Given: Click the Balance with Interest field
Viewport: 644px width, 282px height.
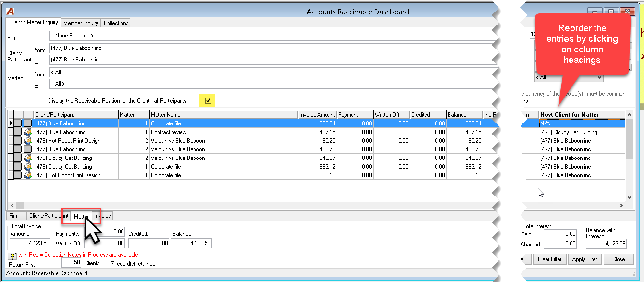Looking at the screenshot, I should coord(606,244).
